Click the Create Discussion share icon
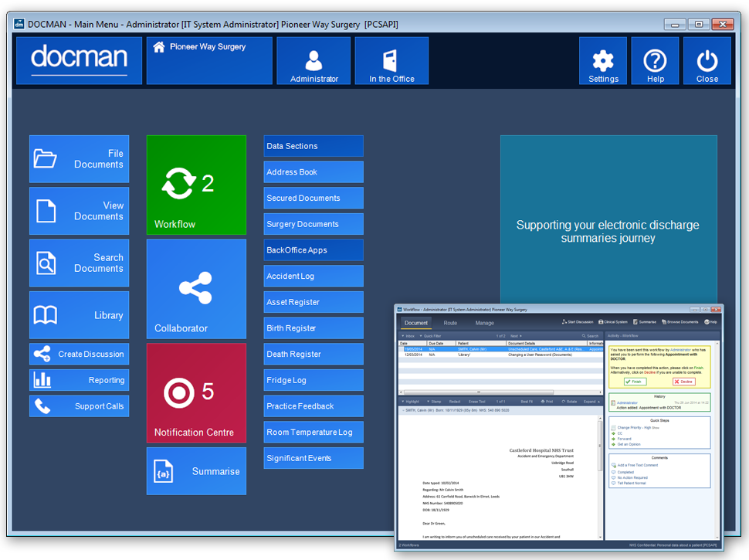This screenshot has width=749, height=560. point(42,354)
